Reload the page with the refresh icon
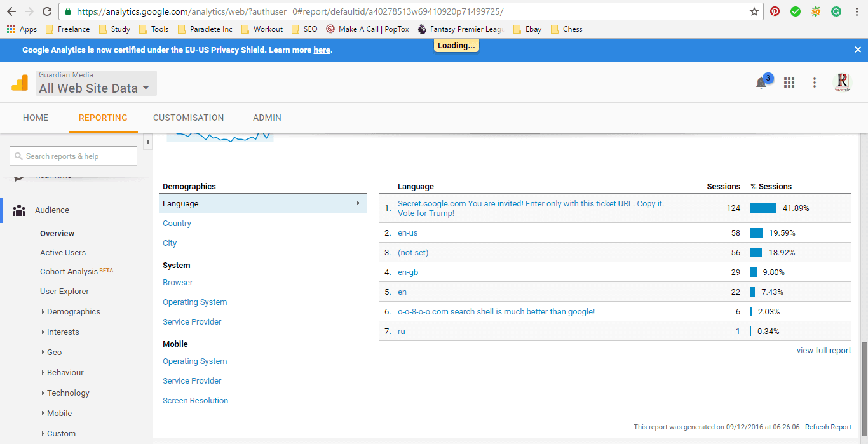 click(47, 11)
